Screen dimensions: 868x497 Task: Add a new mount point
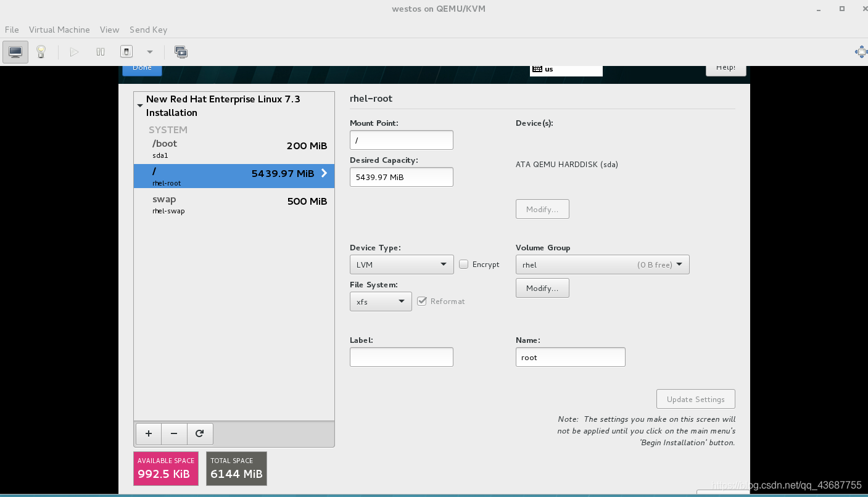click(148, 433)
